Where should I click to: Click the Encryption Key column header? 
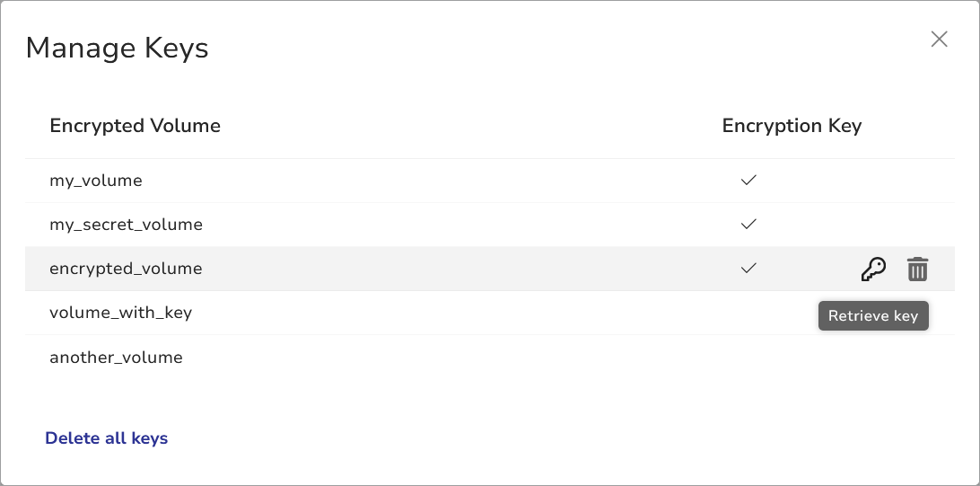792,126
